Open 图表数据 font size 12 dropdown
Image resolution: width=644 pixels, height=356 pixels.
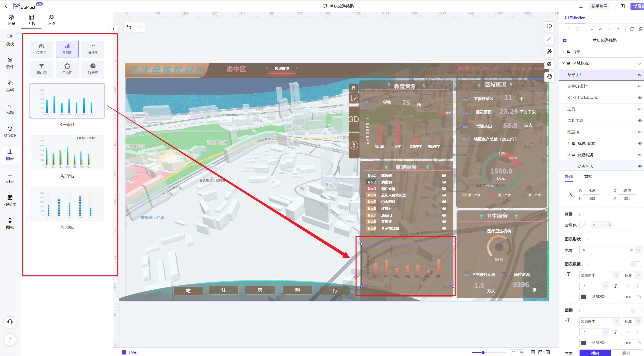click(x=594, y=286)
